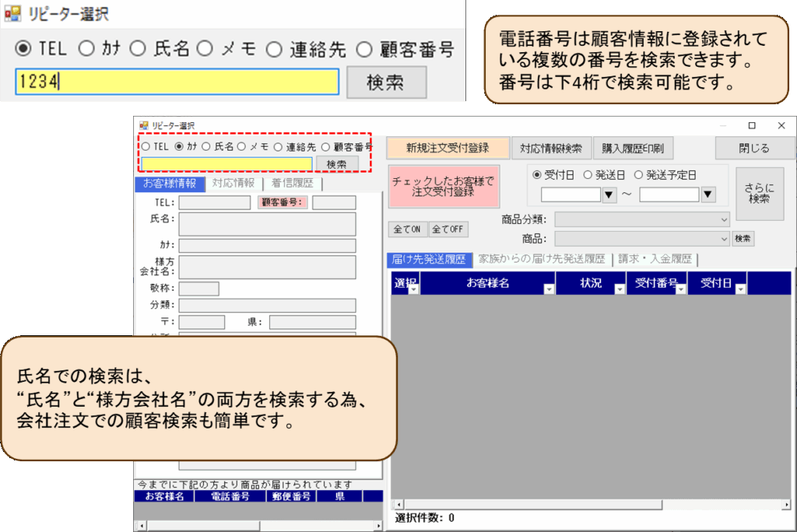Image resolution: width=797 pixels, height=532 pixels.
Task: Click the 状況 column filter arrow
Action: pyautogui.click(x=620, y=289)
